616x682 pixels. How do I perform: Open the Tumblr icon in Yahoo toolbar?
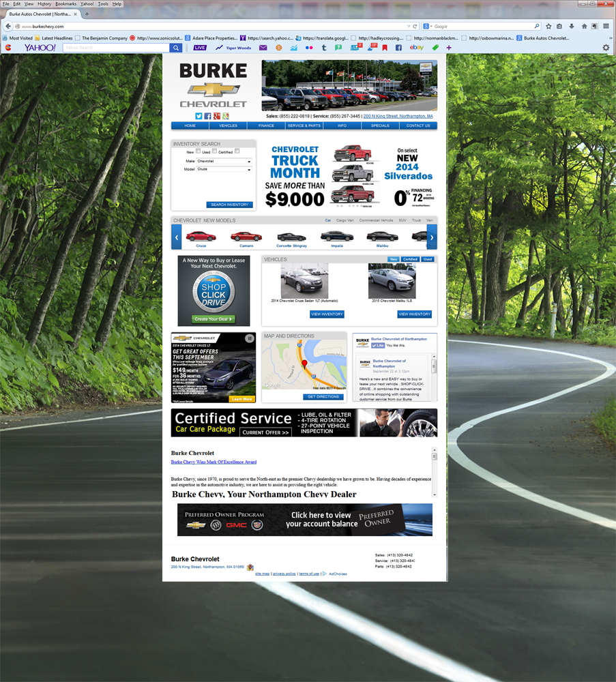(x=323, y=48)
